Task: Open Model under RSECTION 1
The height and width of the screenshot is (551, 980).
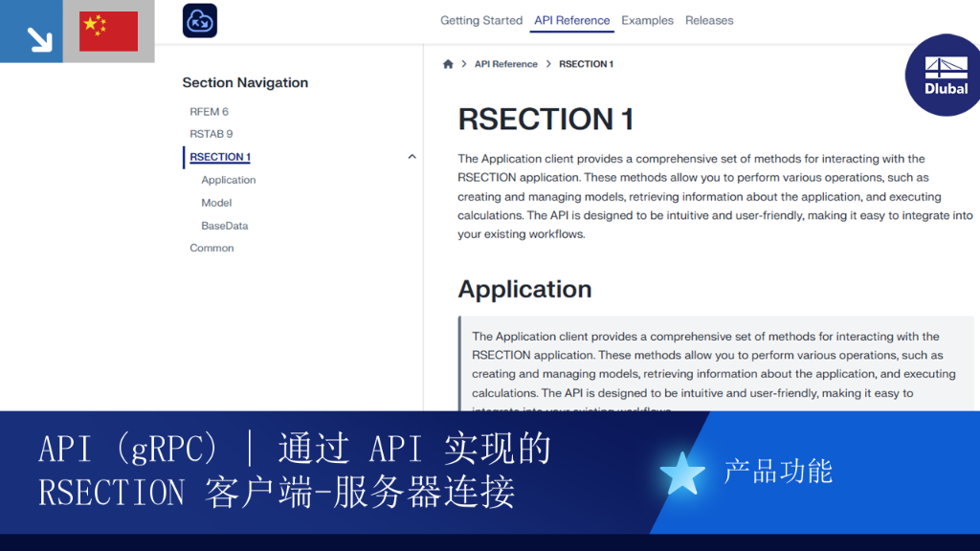Action: (216, 203)
